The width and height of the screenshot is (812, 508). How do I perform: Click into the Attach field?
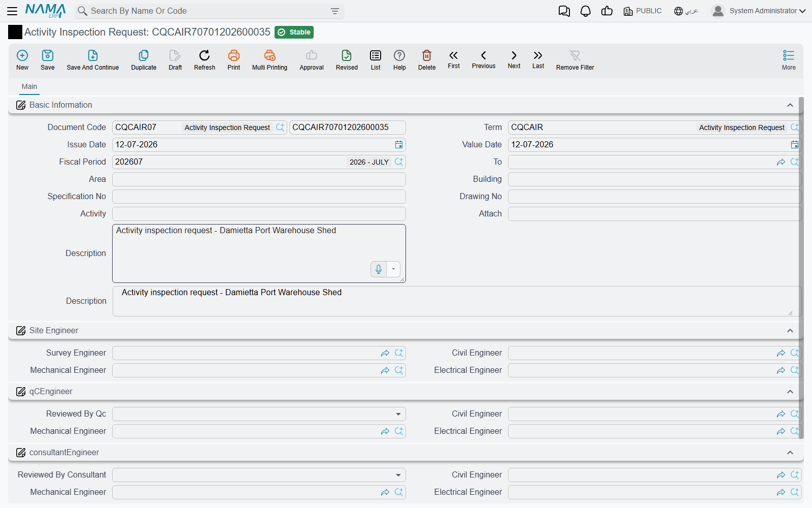[655, 214]
